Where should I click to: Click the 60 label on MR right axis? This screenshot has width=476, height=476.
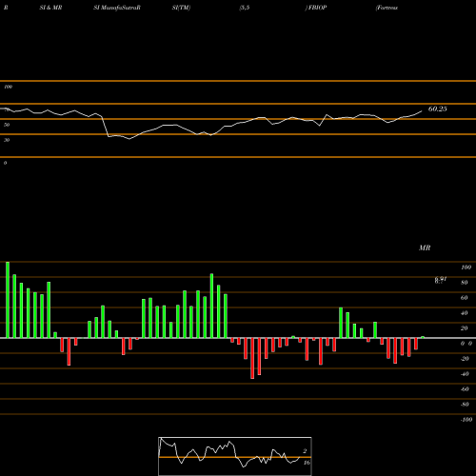coord(465,298)
